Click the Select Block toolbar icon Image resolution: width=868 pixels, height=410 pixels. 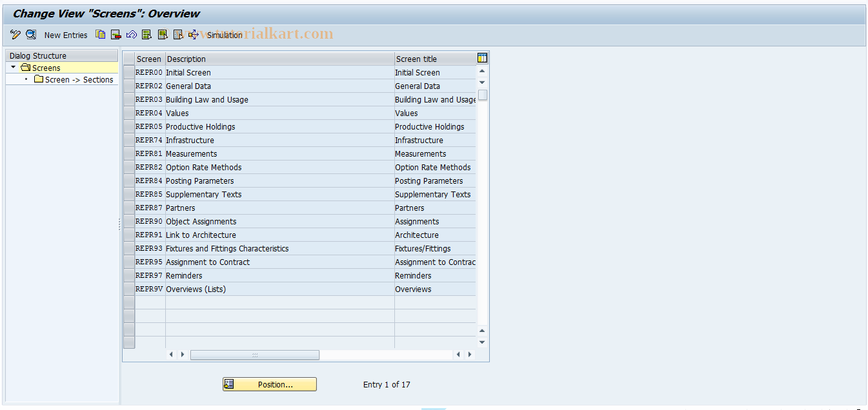(x=163, y=35)
